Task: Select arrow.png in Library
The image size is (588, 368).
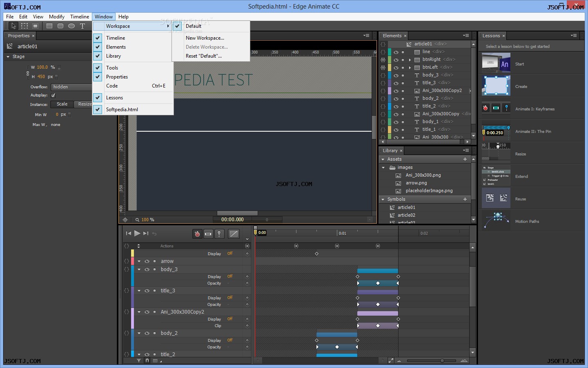Action: point(416,183)
